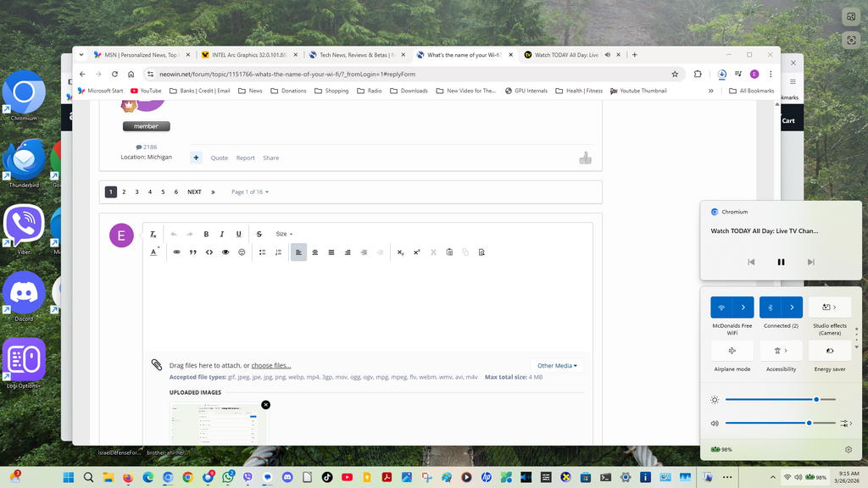The height and width of the screenshot is (488, 868).
Task: Toggle Airplane mode tile
Action: (x=732, y=350)
